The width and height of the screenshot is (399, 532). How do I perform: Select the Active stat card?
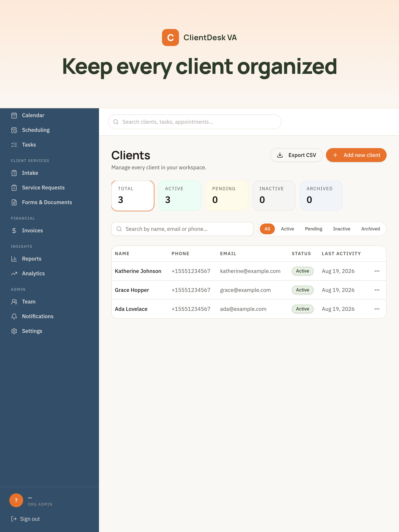[x=180, y=196]
